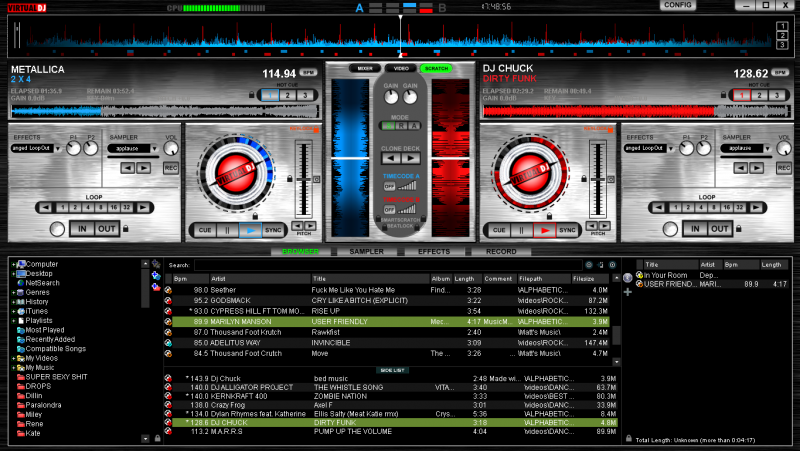Set left deck loop length to 16

coord(113,208)
